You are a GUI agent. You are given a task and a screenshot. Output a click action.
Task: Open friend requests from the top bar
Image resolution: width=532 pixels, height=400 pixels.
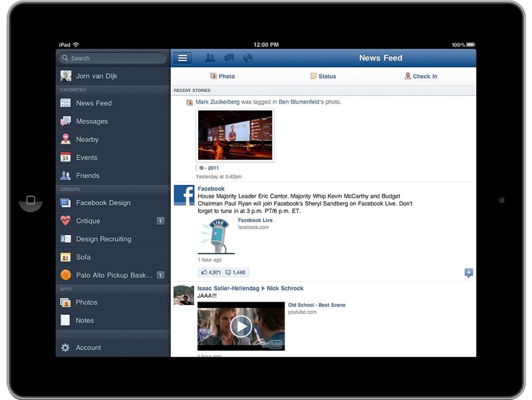[210, 58]
